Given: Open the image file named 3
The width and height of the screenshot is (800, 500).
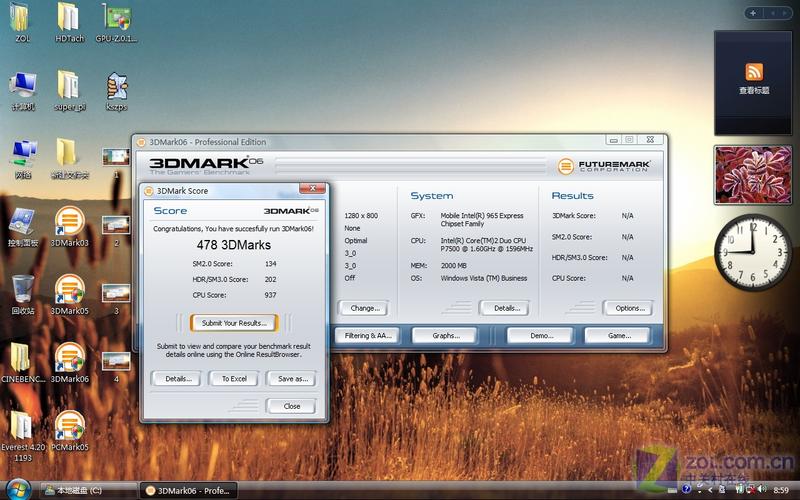Looking at the screenshot, I should click(116, 299).
